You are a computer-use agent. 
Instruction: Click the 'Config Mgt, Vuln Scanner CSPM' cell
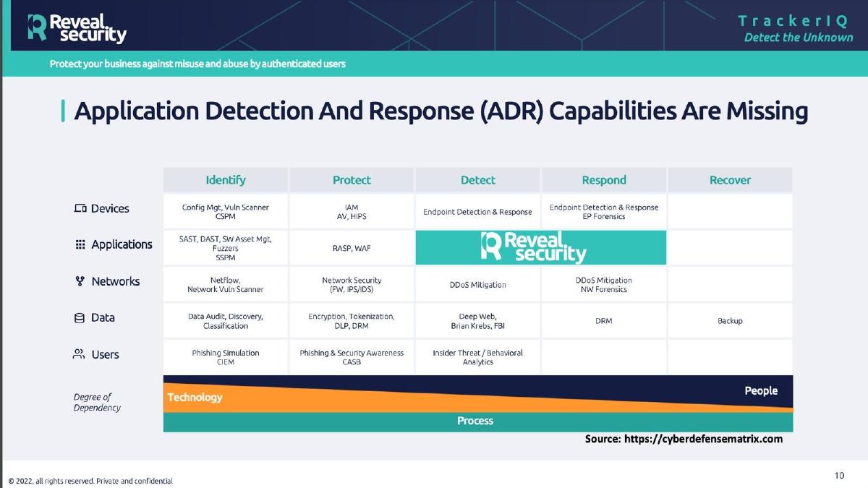tap(226, 211)
